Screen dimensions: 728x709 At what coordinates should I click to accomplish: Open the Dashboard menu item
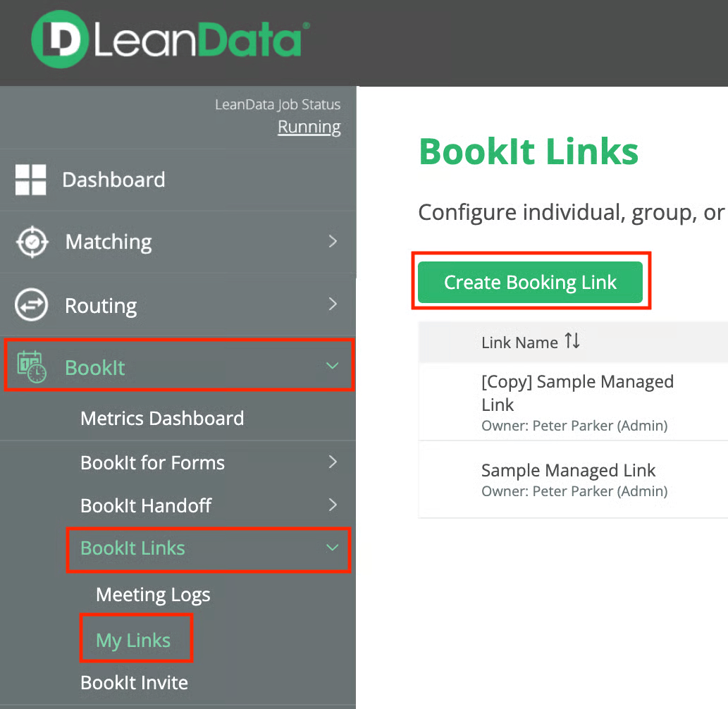coord(113,180)
